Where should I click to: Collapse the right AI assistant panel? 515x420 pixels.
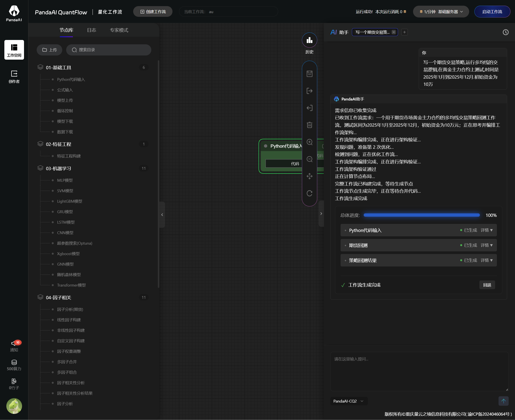[x=321, y=214]
